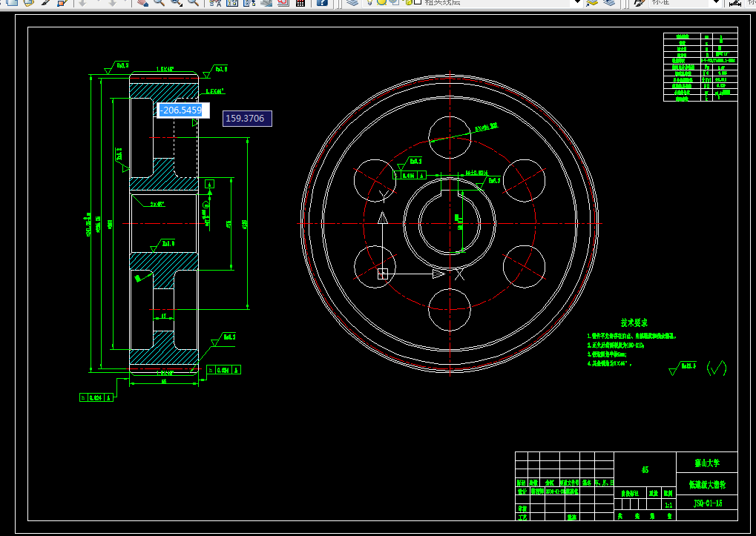Click the dimension style brush icon
This screenshot has height=536, width=756.
coord(640,2)
